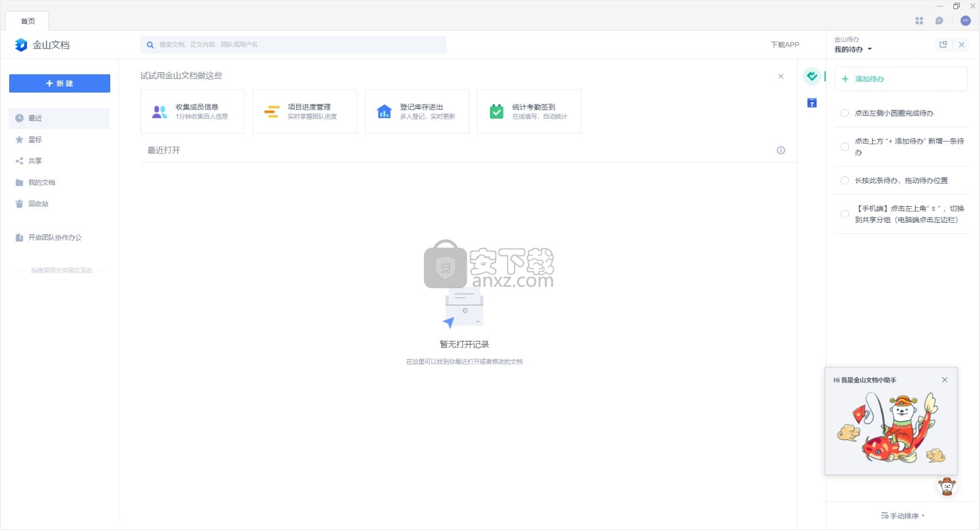Screen dimensions: 980x530
Task: Open 回收站 in sidebar
Action: pyautogui.click(x=59, y=204)
